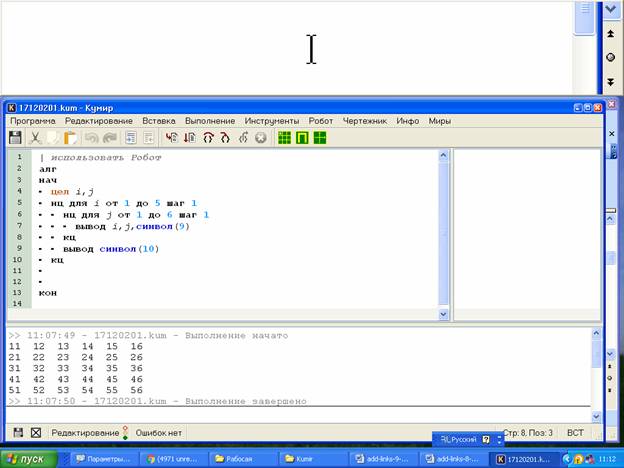
Task: Open the Инструменты menu
Action: [x=272, y=121]
